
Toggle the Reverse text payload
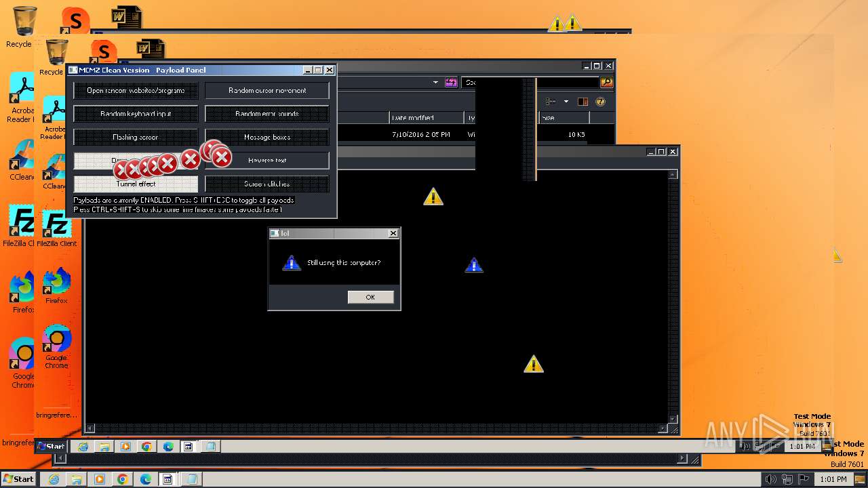coord(267,161)
